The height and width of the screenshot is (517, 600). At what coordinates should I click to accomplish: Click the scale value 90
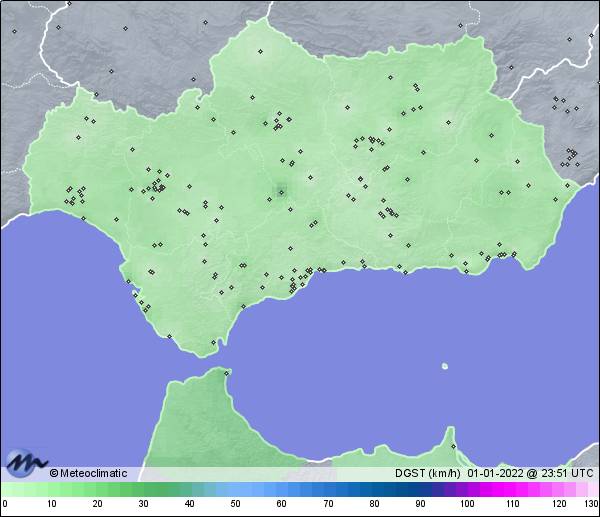pyautogui.click(x=420, y=504)
